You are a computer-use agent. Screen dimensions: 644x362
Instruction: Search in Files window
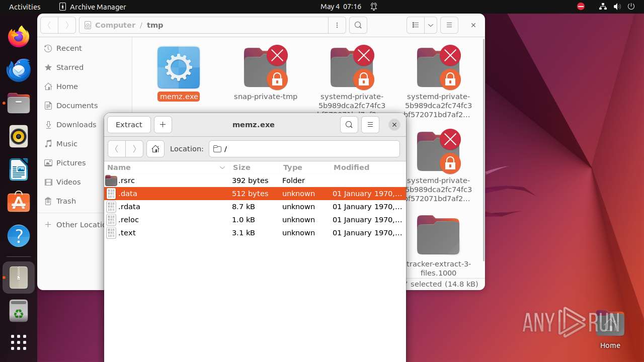[358, 25]
